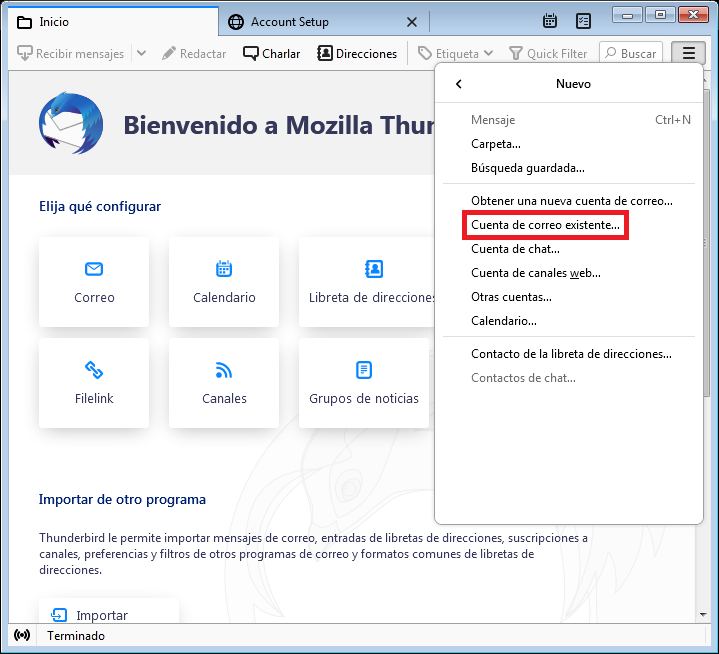Click the Thunderbird logo
This screenshot has height=654, width=719.
(x=71, y=123)
